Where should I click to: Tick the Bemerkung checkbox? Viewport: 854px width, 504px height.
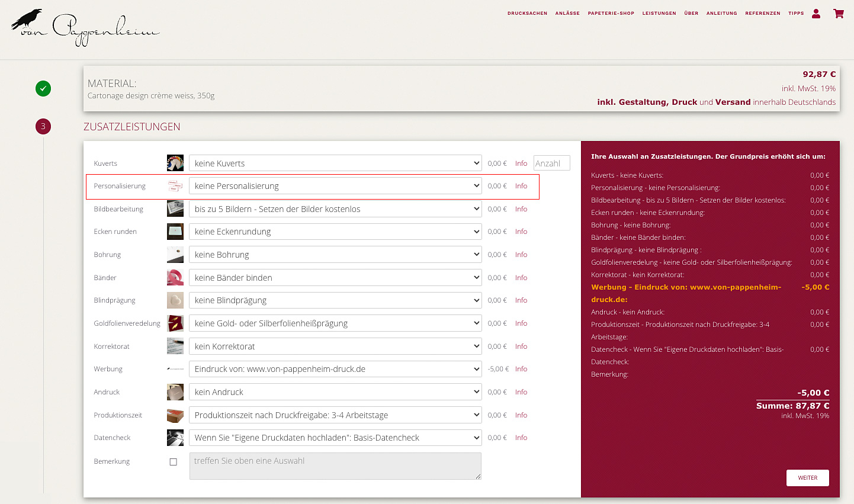tap(173, 462)
